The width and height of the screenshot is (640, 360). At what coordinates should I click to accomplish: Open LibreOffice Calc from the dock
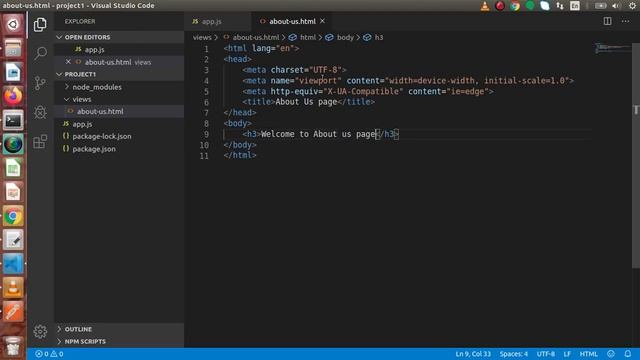[x=13, y=168]
